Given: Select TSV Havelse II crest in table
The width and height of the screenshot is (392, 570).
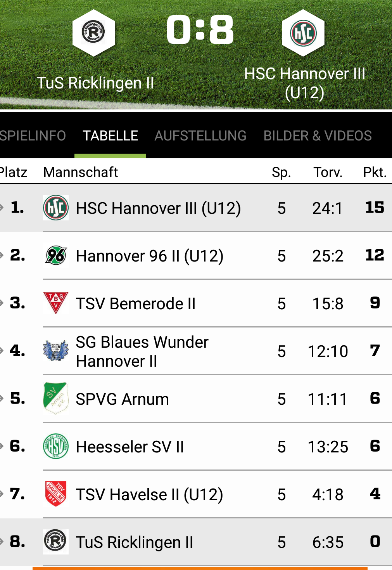Looking at the screenshot, I should (x=56, y=494).
